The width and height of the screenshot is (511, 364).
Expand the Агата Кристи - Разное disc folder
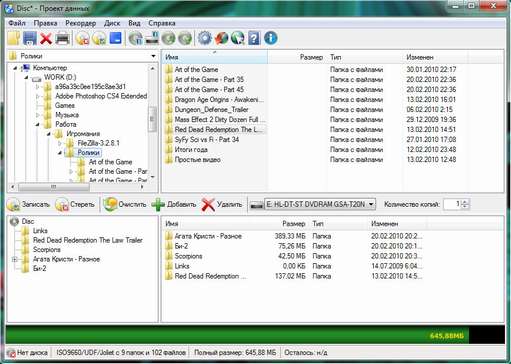pyautogui.click(x=14, y=259)
